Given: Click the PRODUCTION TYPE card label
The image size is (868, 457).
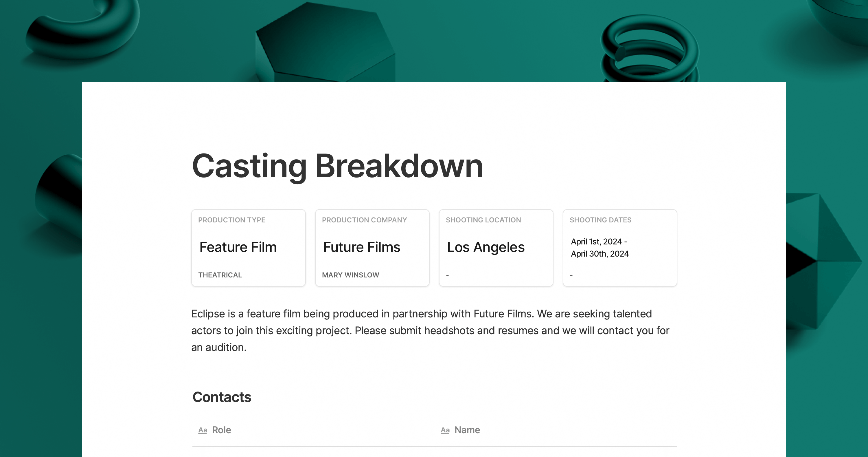Looking at the screenshot, I should coord(231,220).
